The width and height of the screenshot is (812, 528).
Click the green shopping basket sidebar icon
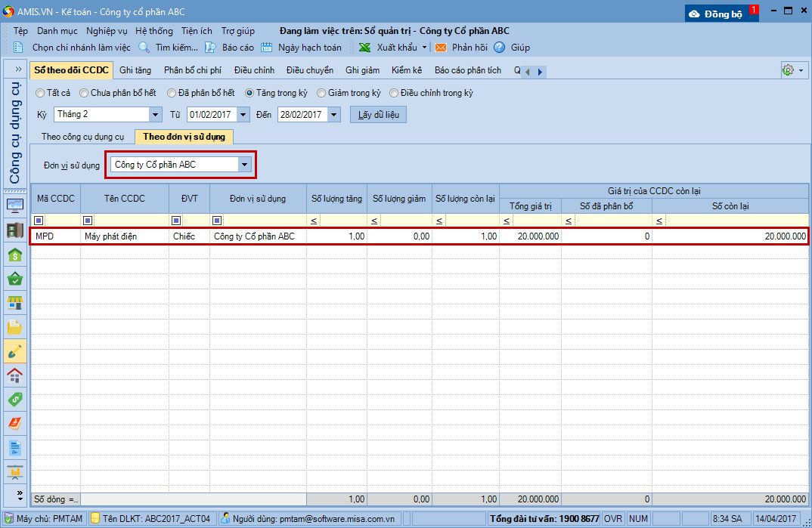(15, 279)
